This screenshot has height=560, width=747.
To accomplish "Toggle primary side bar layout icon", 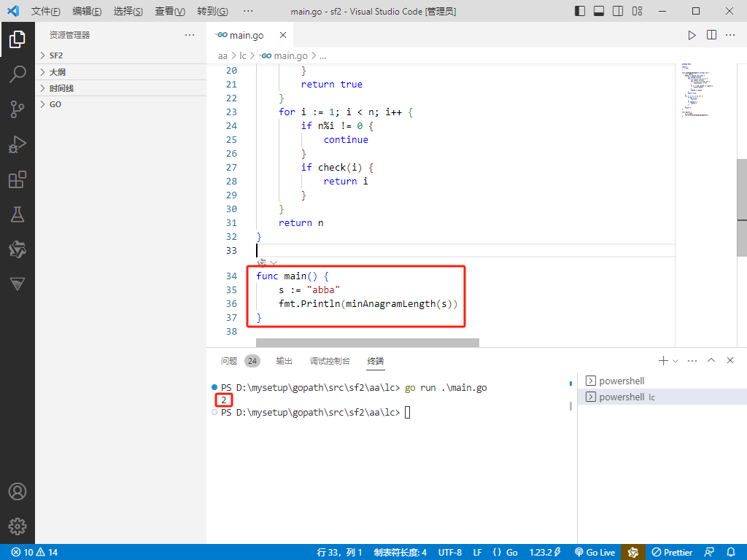I will 580,11.
